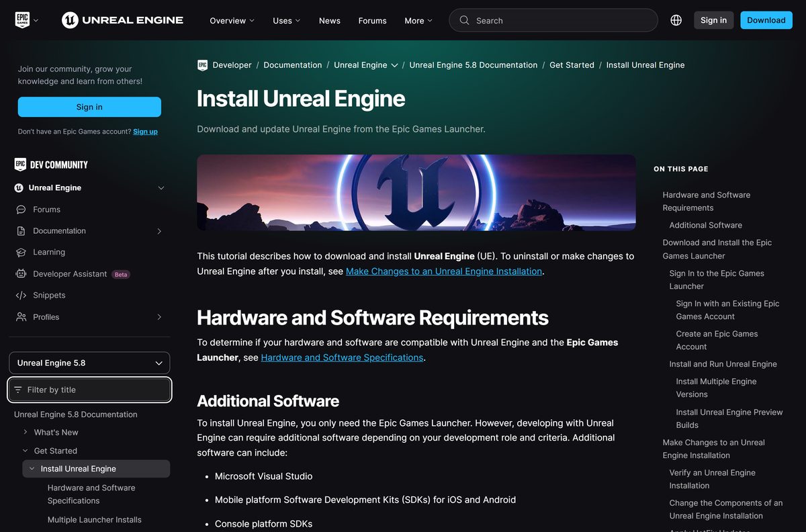Go to Get Started breadcrumb
The width and height of the screenshot is (806, 532).
pos(572,65)
